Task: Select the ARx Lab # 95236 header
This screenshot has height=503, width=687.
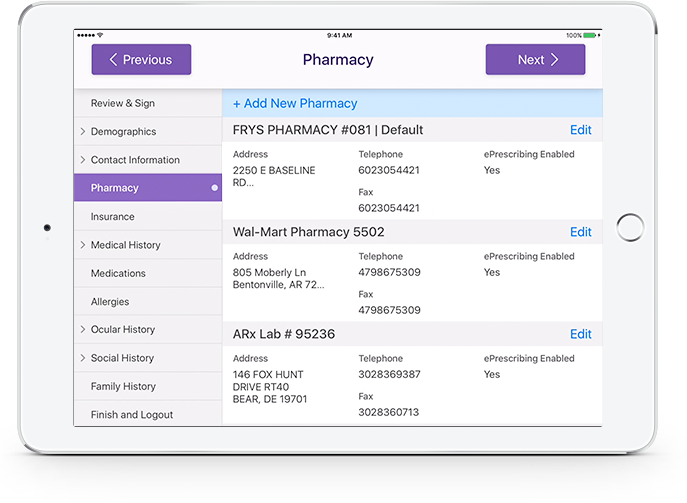Action: [x=283, y=334]
